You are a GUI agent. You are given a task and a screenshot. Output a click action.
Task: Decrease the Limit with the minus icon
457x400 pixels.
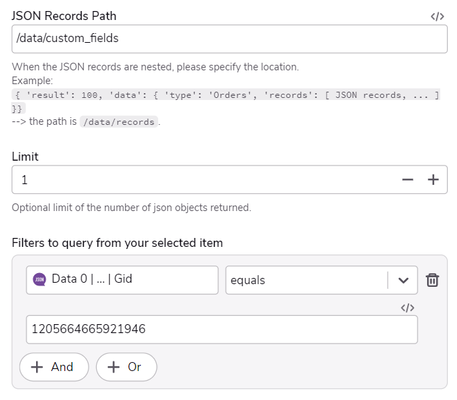pyautogui.click(x=407, y=180)
